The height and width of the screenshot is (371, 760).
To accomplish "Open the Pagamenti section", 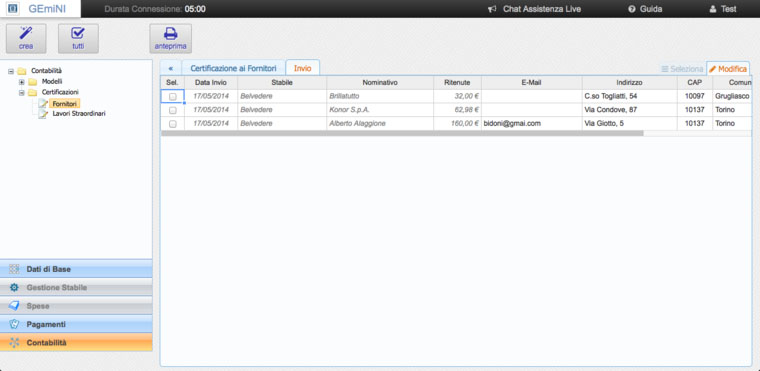I will [x=76, y=324].
